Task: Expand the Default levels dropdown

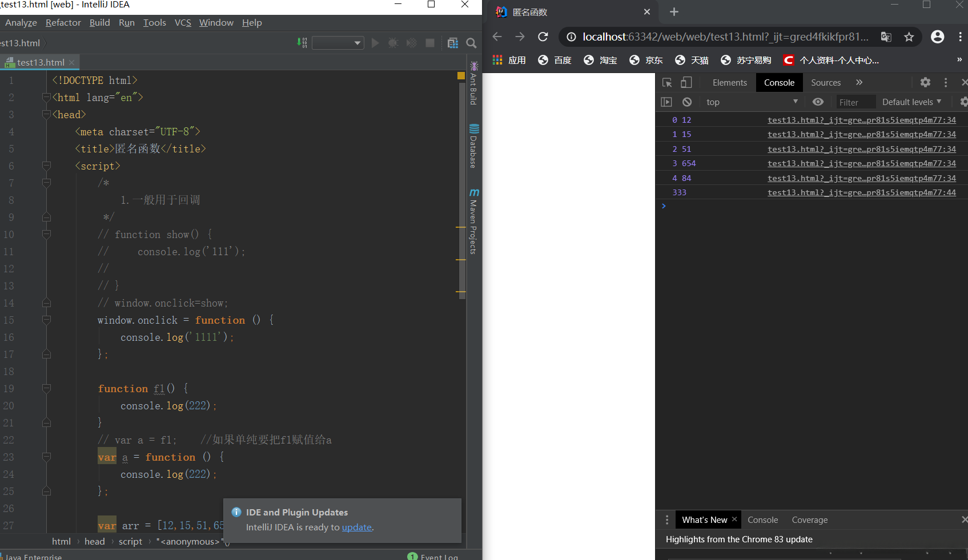Action: (911, 102)
